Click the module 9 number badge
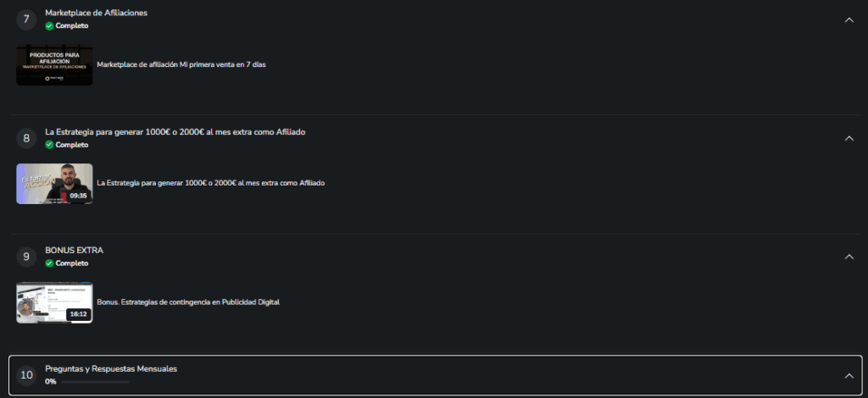Screen dimensions: 868x398 [26, 257]
